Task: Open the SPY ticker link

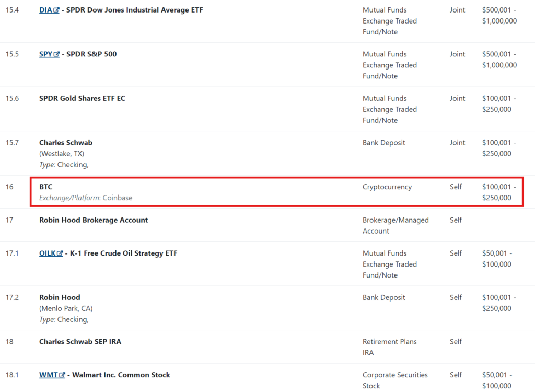Action: pyautogui.click(x=46, y=54)
